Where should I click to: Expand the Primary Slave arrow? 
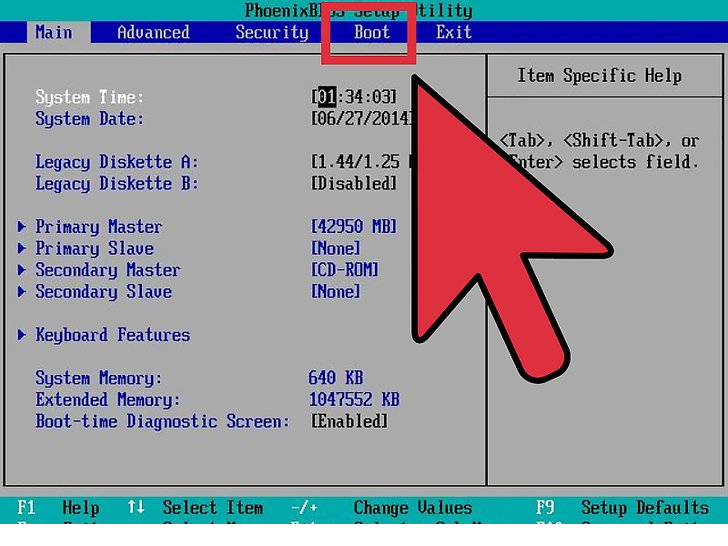tap(21, 248)
